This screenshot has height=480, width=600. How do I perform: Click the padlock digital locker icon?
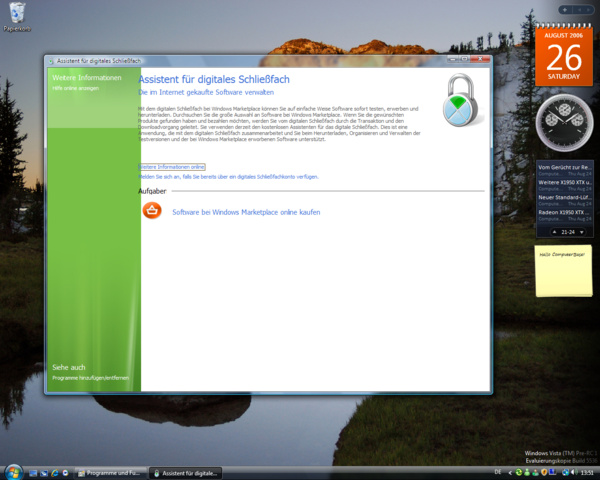462,100
